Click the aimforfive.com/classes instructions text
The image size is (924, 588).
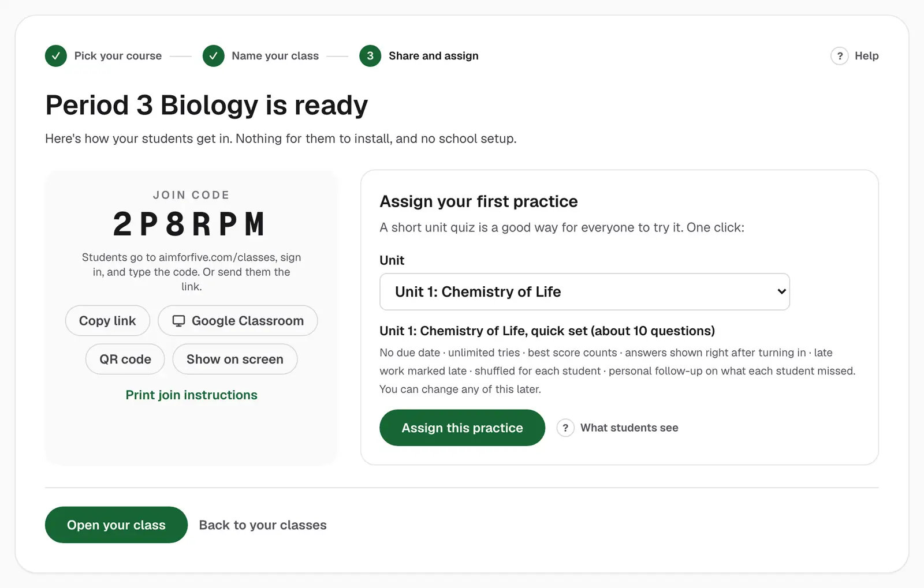192,272
